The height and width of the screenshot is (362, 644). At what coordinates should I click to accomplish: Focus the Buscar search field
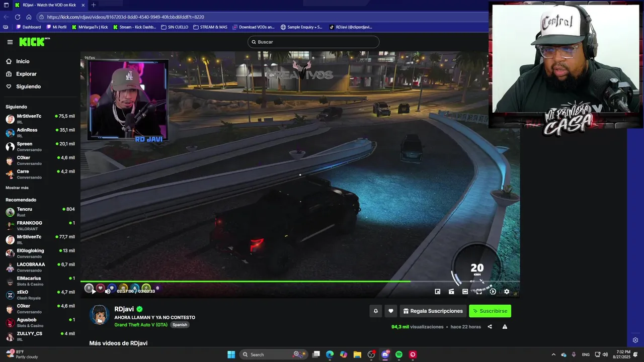tap(313, 42)
